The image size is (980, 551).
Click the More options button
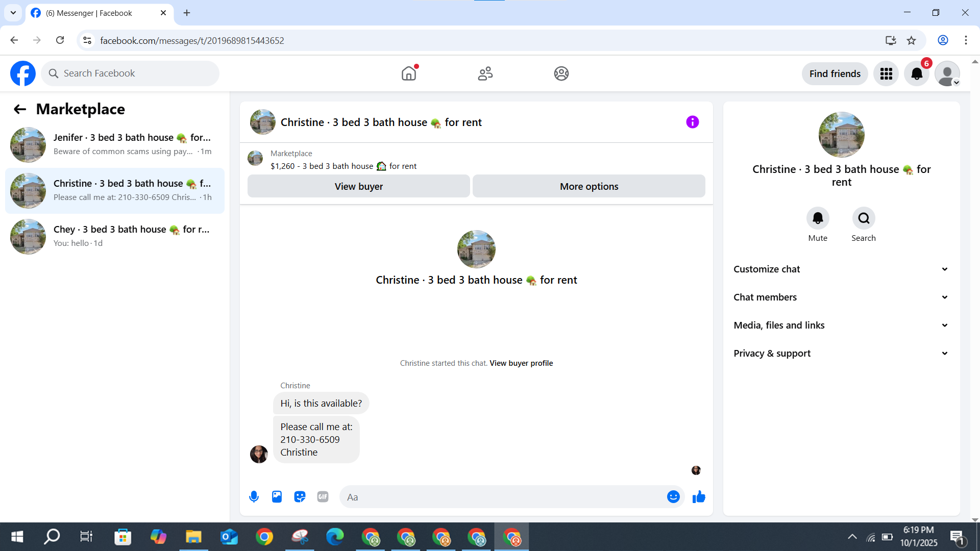coord(589,186)
